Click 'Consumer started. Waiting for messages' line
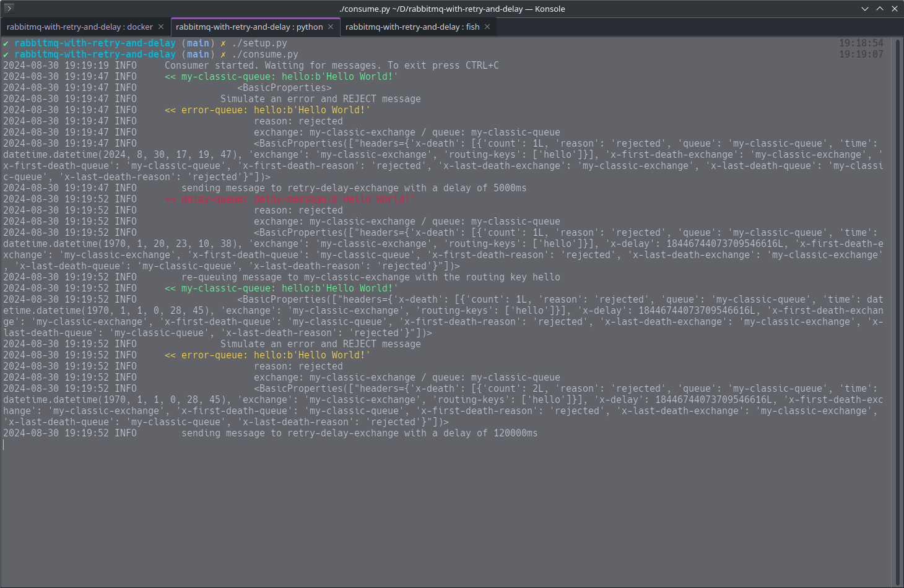Screen dimensions: 904x588 pos(331,66)
